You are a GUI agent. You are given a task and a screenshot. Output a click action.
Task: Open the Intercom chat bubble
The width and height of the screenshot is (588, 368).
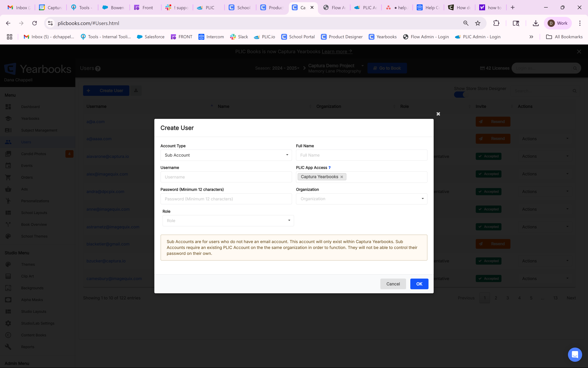575,355
